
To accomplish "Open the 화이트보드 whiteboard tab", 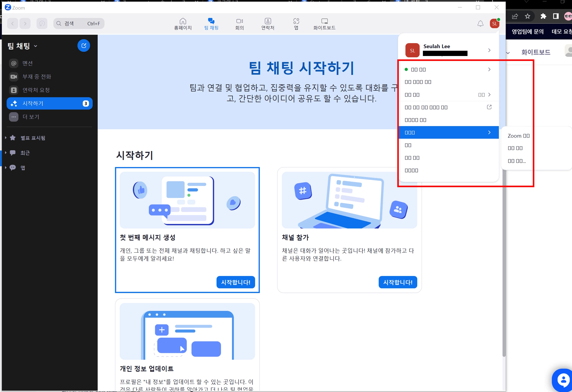I will pyautogui.click(x=324, y=24).
